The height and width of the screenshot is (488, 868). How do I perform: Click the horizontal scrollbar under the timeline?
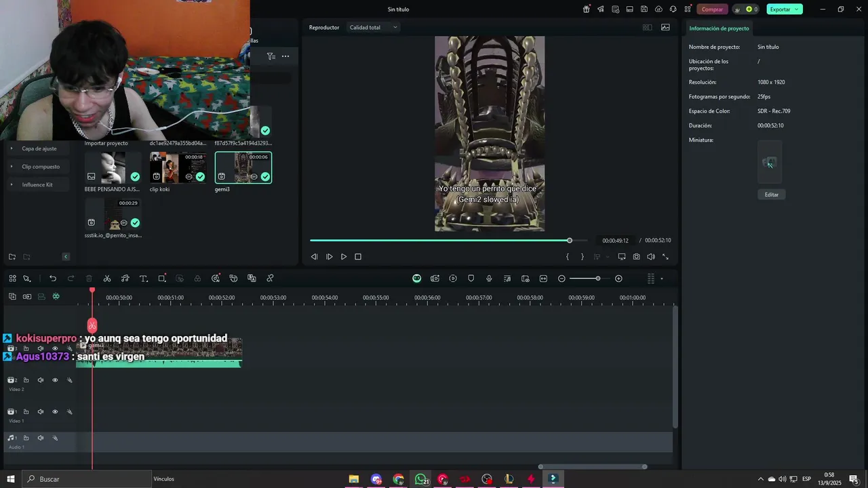click(593, 466)
